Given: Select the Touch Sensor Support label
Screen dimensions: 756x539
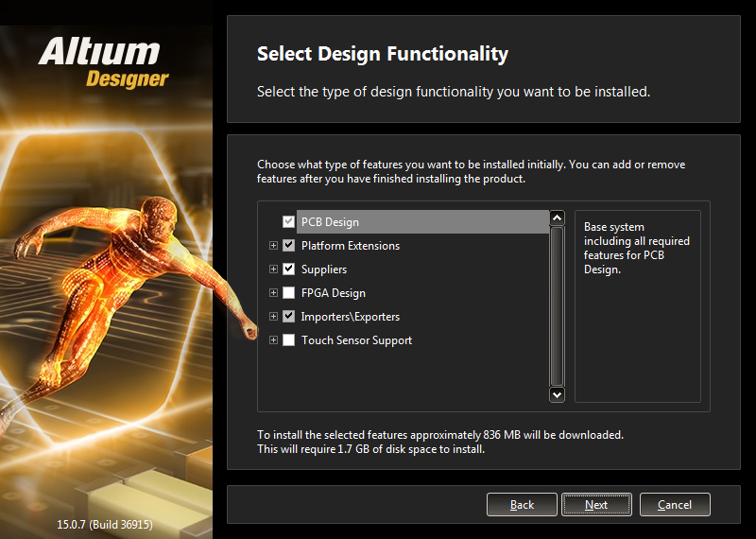Looking at the screenshot, I should coord(356,340).
